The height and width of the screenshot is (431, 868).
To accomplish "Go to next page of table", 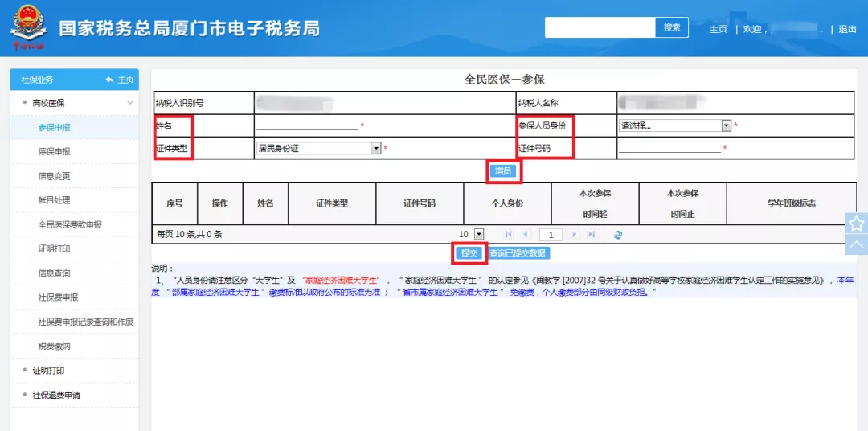I will [x=575, y=234].
